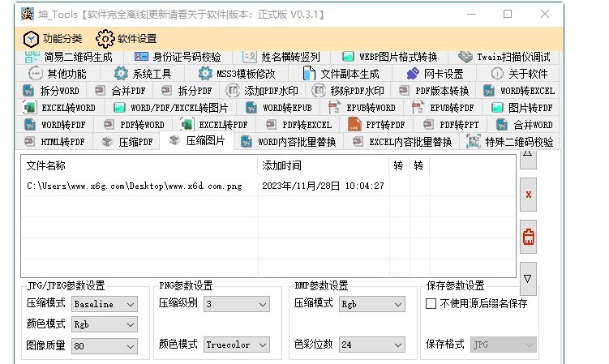Click the PPT转PDF orange icon

(354, 125)
